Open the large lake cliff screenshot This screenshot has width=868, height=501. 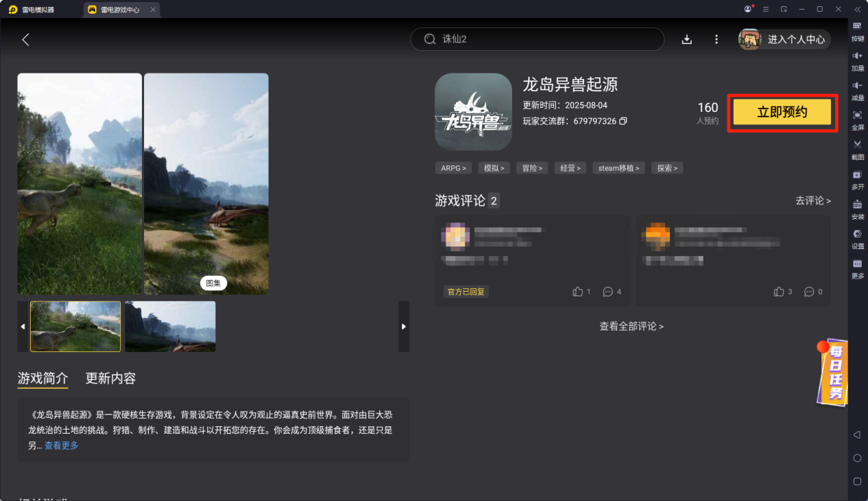(206, 184)
